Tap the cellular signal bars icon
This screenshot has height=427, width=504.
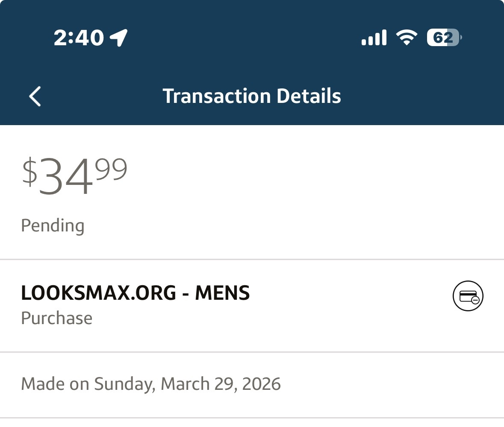(x=374, y=38)
